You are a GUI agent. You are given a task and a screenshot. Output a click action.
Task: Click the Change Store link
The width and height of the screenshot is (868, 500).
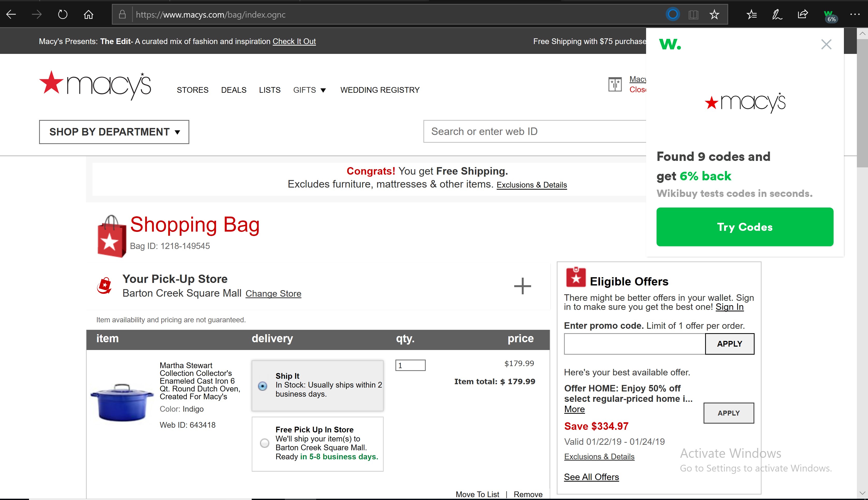273,294
